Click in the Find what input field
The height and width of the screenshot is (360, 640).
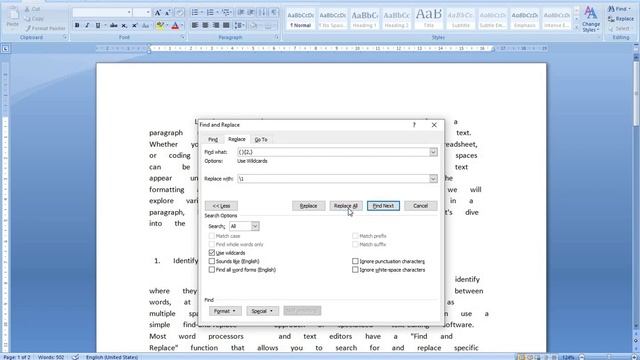[333, 152]
